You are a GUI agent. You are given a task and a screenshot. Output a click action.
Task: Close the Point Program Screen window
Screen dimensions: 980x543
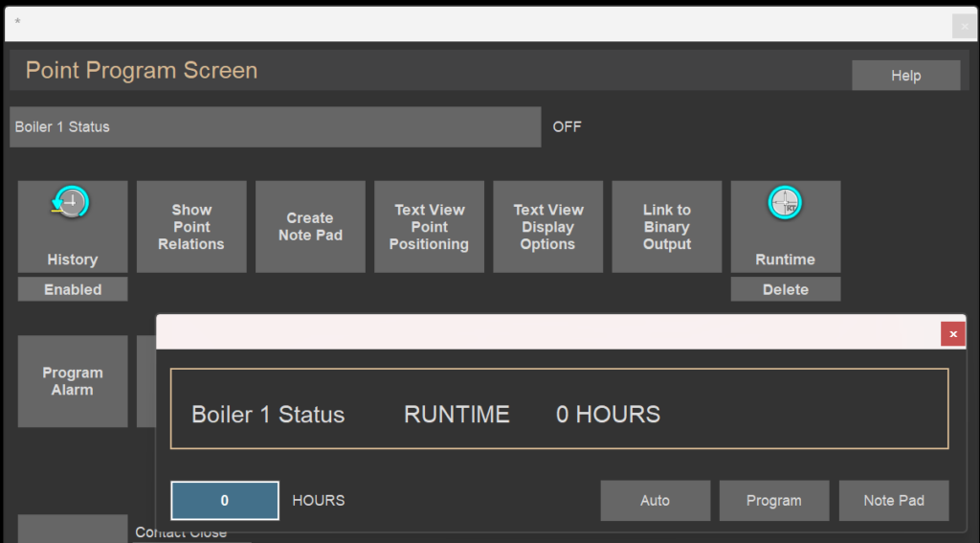pos(965,26)
